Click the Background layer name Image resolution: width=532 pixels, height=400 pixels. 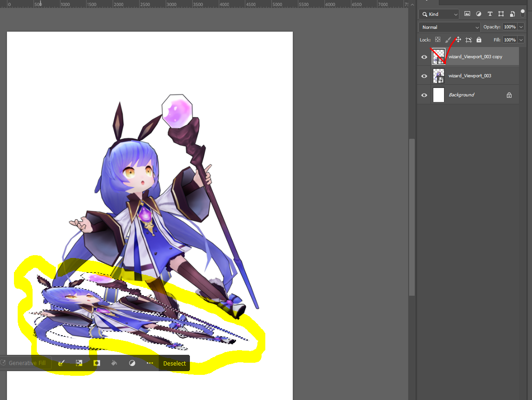pos(461,95)
